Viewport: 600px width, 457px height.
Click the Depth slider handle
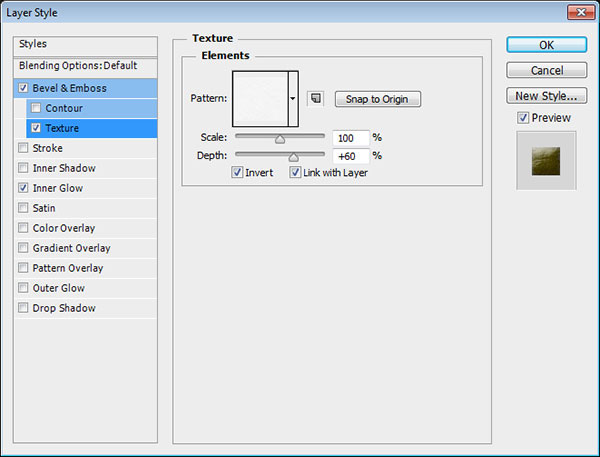point(293,157)
